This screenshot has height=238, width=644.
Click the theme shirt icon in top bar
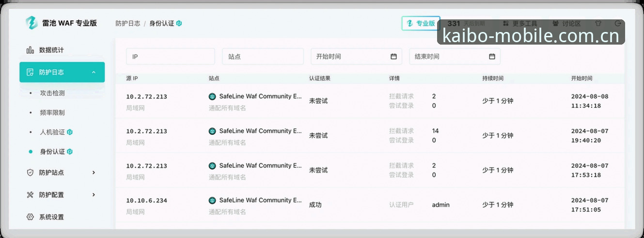coord(598,23)
